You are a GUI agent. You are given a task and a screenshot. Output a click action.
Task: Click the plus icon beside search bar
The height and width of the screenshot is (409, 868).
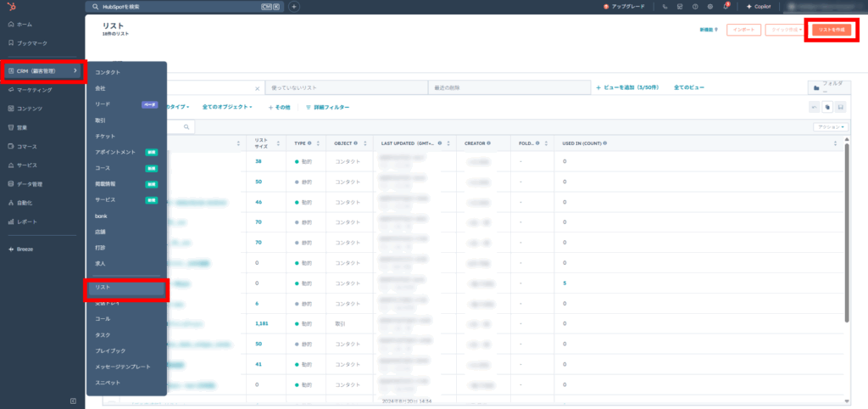[x=294, y=7]
